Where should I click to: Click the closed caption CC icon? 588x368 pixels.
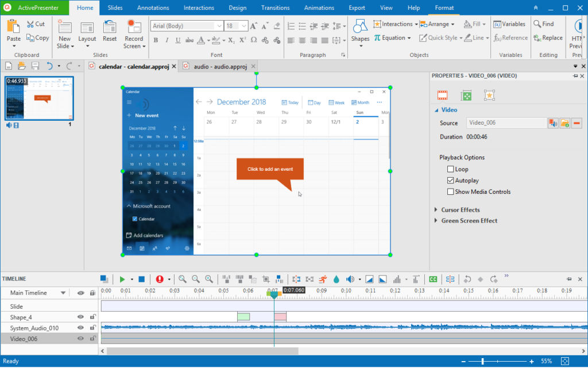[433, 279]
